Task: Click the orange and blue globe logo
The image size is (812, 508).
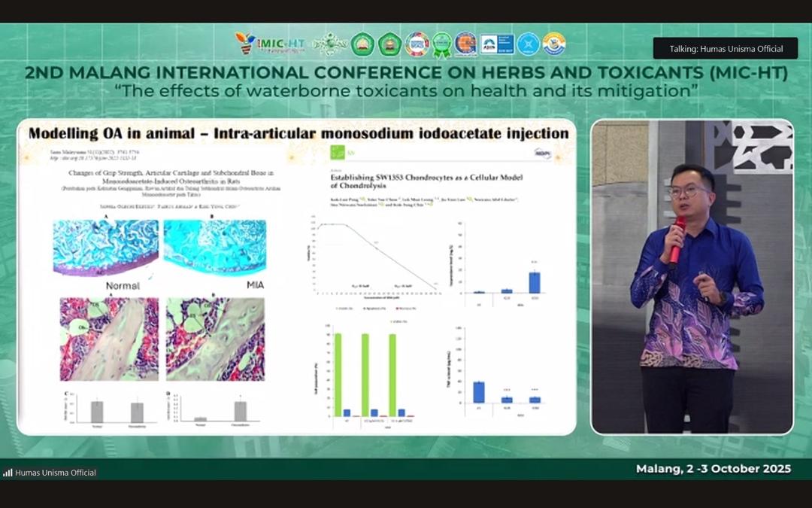Action: click(x=465, y=44)
